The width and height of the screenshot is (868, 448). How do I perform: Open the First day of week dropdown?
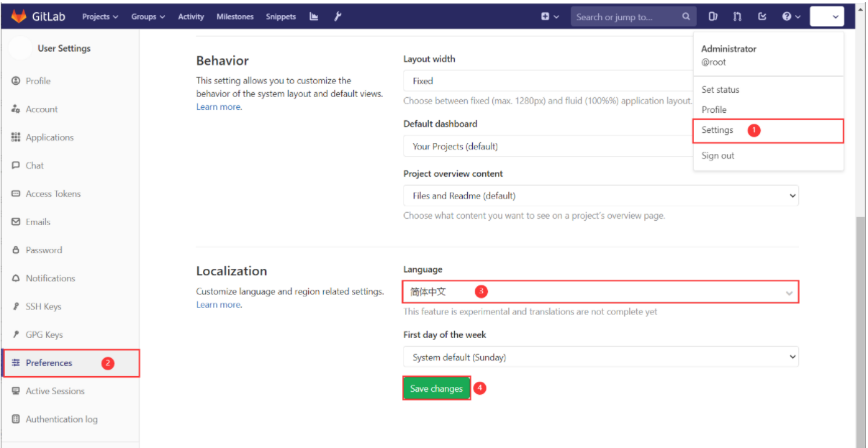(x=601, y=357)
